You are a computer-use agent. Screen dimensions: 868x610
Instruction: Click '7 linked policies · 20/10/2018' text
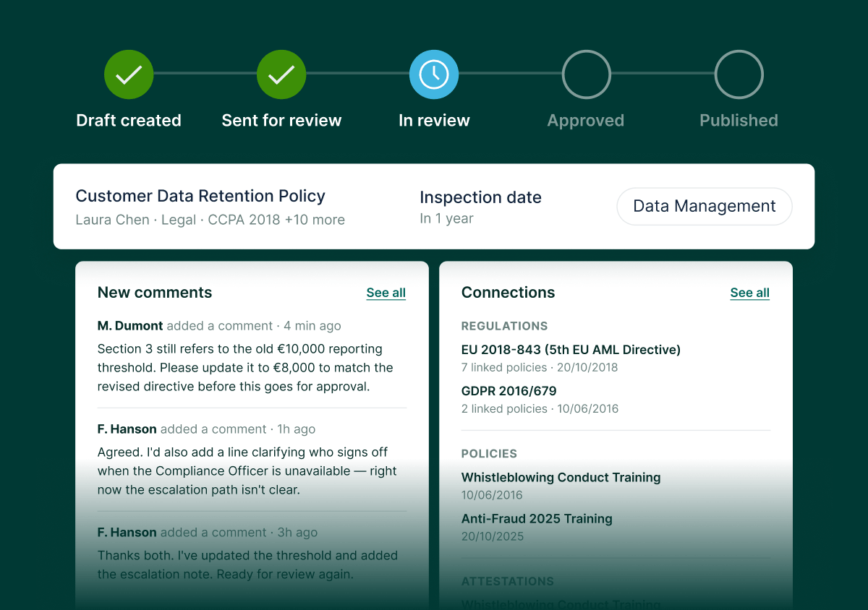[x=540, y=367]
